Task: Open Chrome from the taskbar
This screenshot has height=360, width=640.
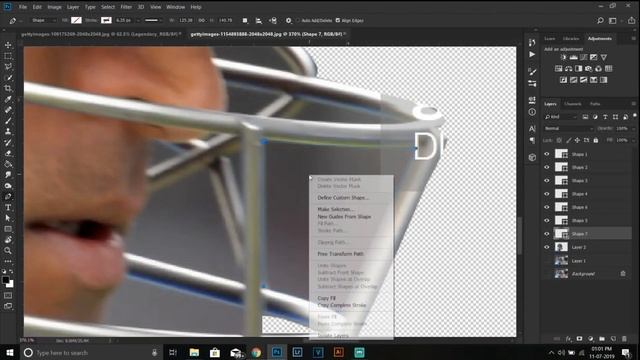Action: coord(256,353)
